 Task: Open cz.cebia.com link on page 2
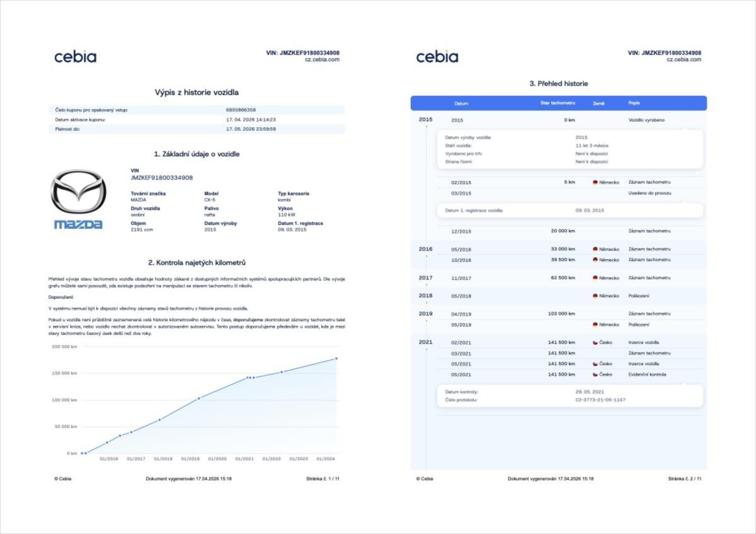point(684,60)
